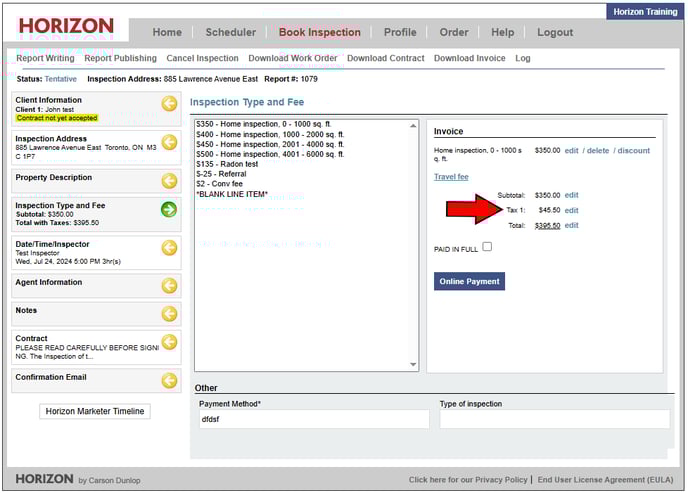Image resolution: width=688 pixels, height=493 pixels.
Task: Click the yellow arrow beside Agent Information
Action: [170, 286]
